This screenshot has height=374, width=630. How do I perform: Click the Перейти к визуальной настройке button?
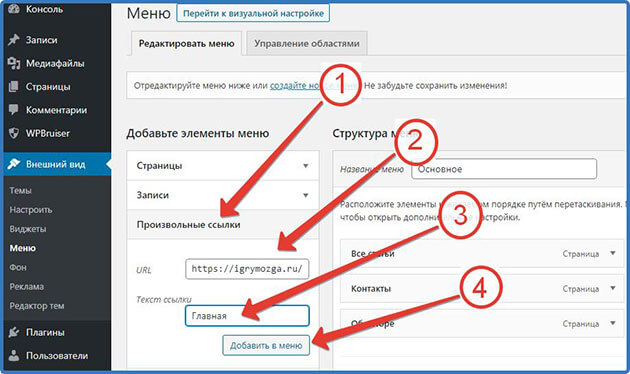(253, 13)
